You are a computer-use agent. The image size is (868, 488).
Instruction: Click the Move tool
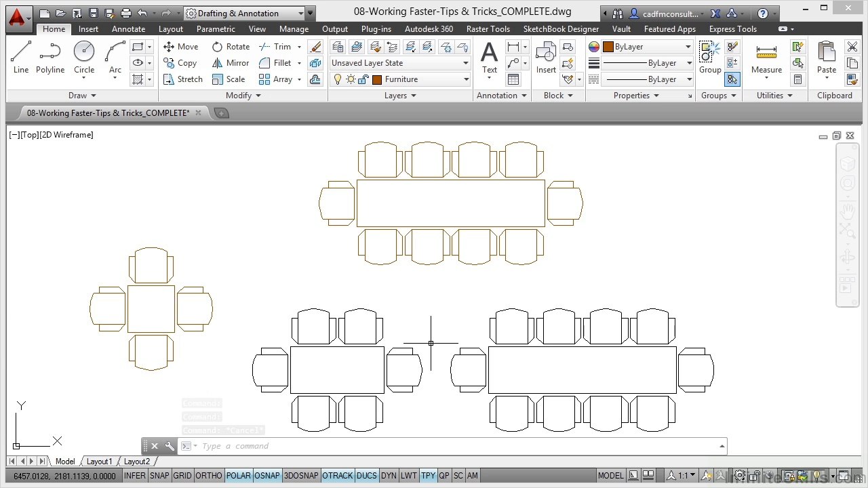pos(181,47)
